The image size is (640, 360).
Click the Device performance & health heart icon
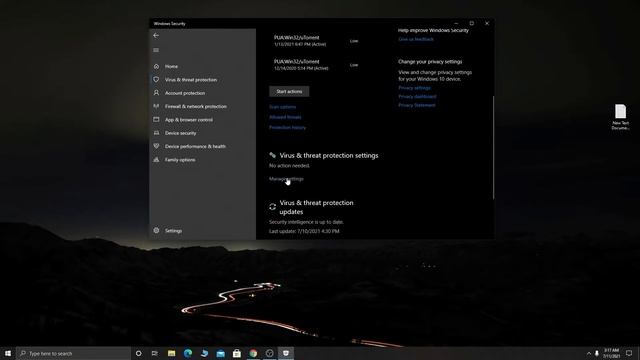(156, 146)
